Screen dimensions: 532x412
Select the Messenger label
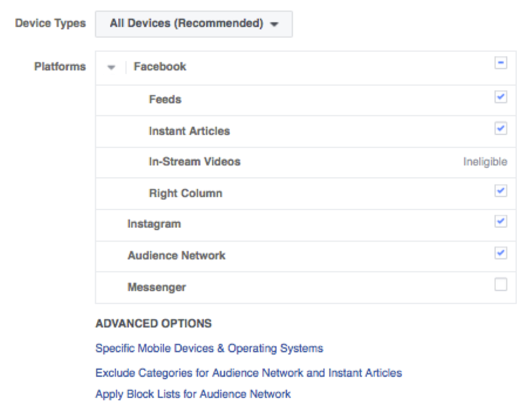pyautogui.click(x=157, y=287)
